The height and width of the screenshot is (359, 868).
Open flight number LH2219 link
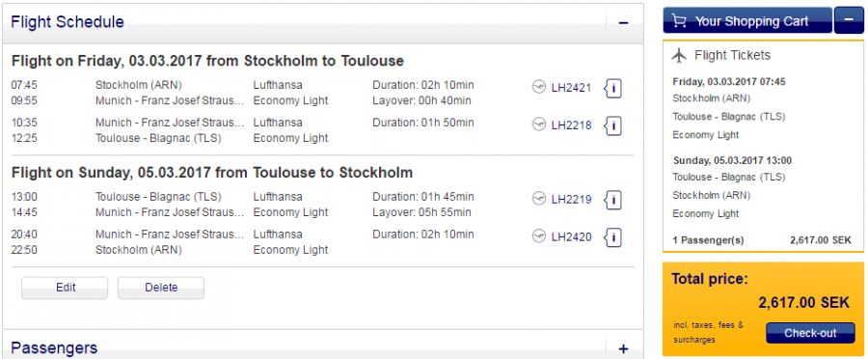click(x=571, y=200)
